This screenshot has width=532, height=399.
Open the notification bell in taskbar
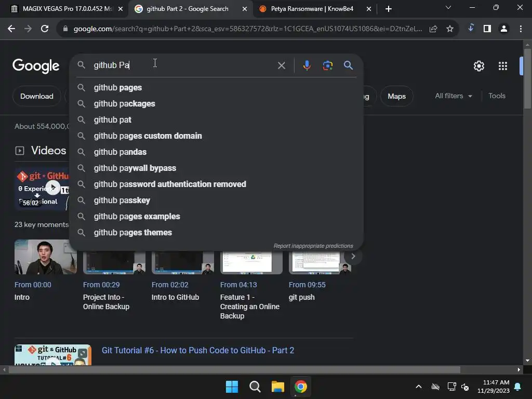tap(517, 387)
